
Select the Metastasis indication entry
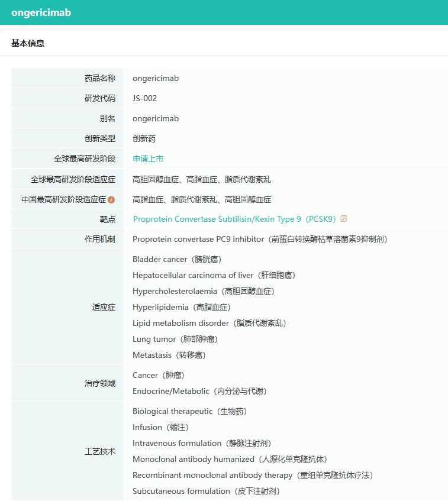tap(169, 355)
